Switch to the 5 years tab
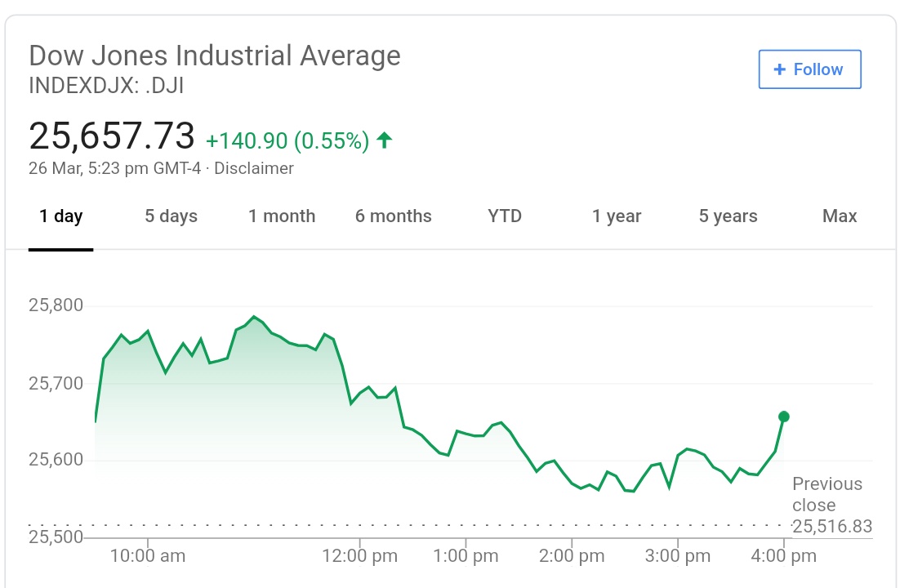 point(728,216)
